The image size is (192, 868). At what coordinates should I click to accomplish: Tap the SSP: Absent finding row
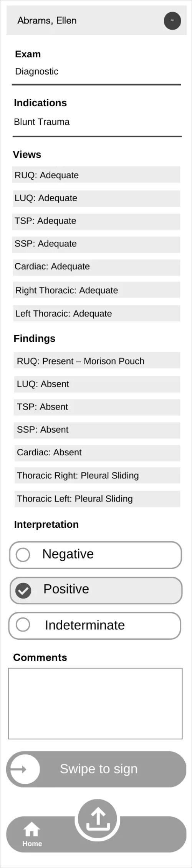coord(97,430)
